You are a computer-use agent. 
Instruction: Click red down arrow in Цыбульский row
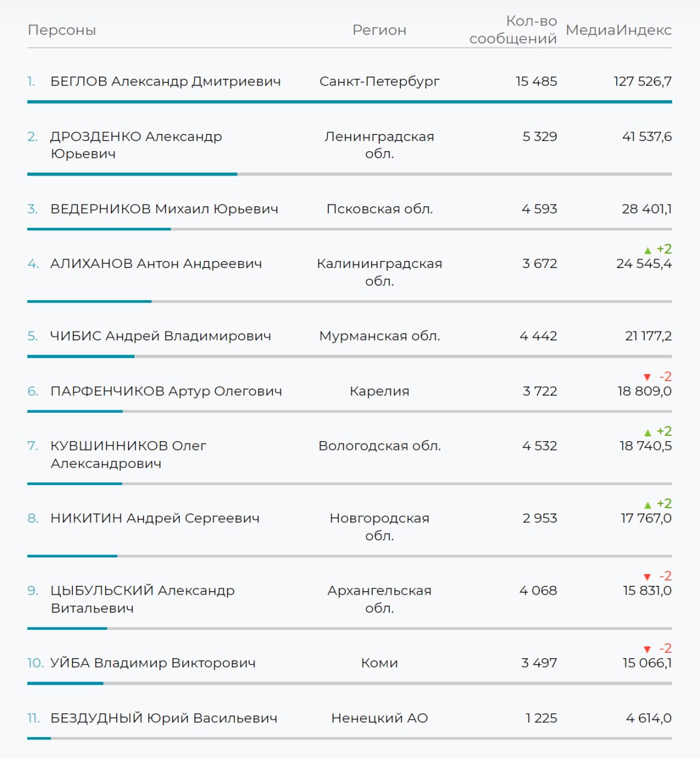click(647, 578)
